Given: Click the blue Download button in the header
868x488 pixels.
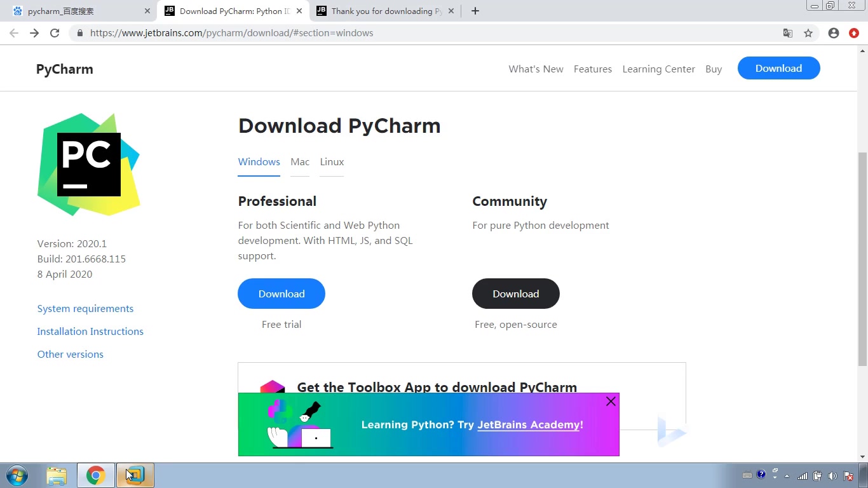Looking at the screenshot, I should coord(778,68).
